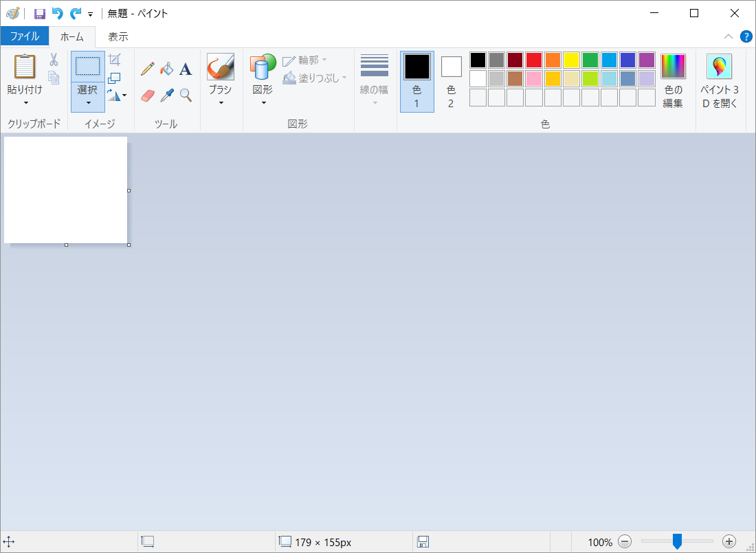This screenshot has width=756, height=553.
Task: Select the Magnifier tool
Action: click(x=186, y=95)
